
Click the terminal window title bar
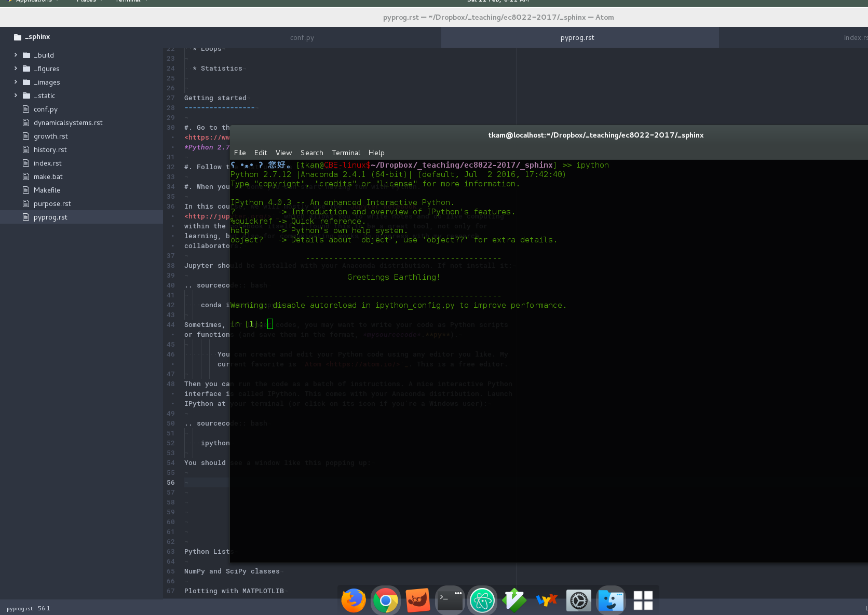tap(549, 135)
